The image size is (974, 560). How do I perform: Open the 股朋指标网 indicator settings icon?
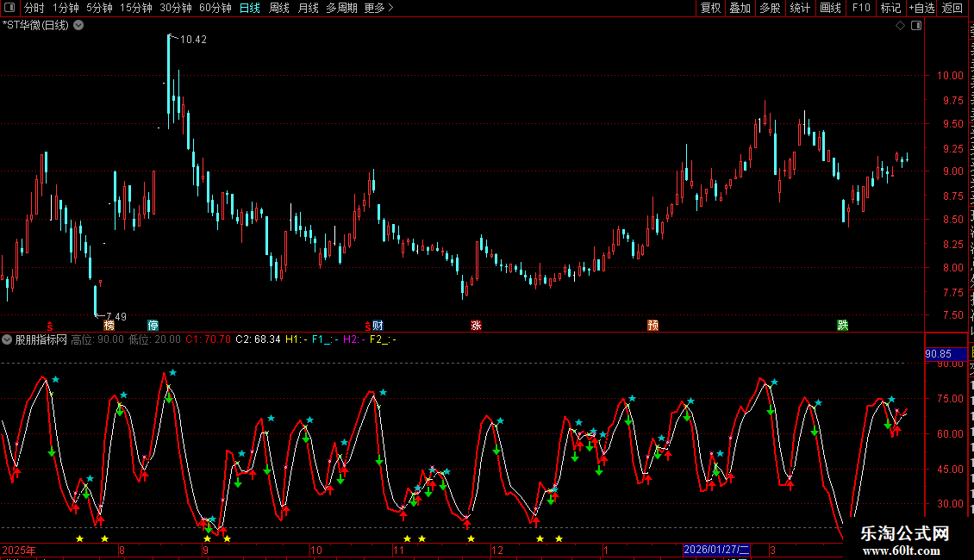click(7, 339)
